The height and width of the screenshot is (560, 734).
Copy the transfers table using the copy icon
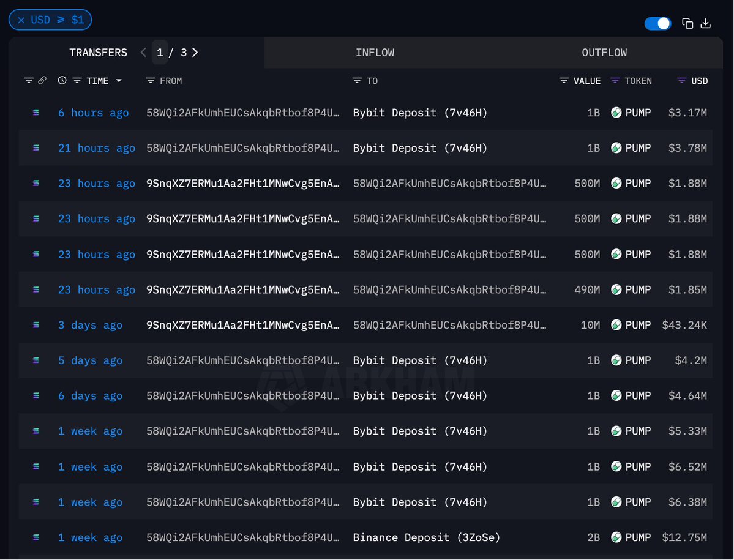click(687, 23)
